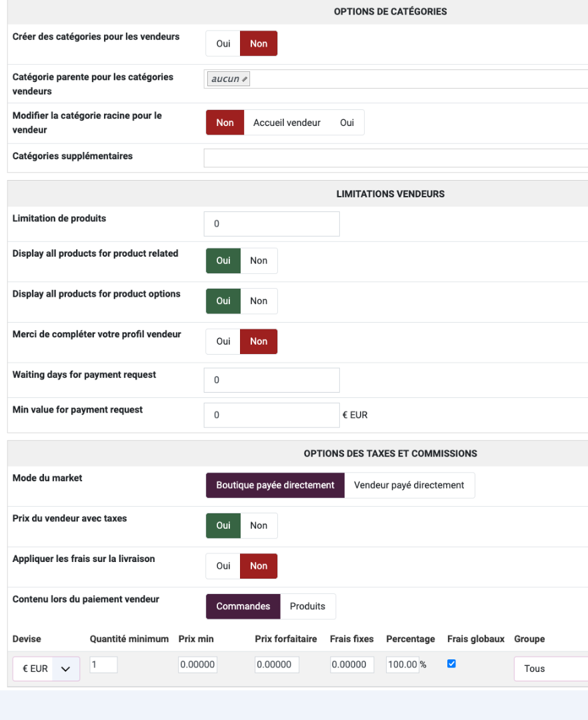Click the Quantité minimum input field
The width and height of the screenshot is (588, 720).
click(103, 665)
